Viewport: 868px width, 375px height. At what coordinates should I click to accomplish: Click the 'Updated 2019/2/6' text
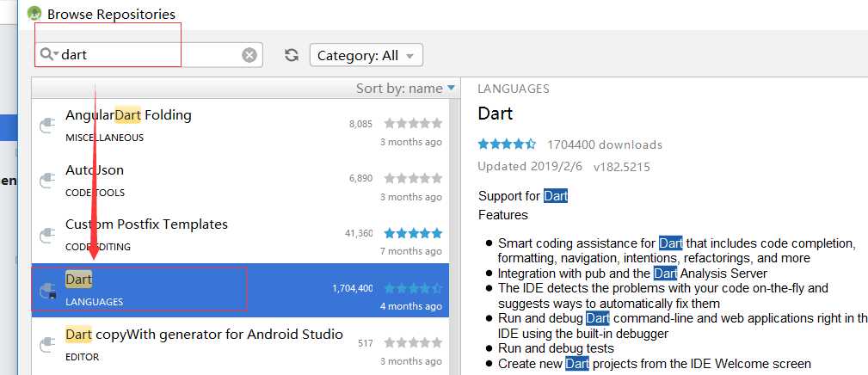tap(530, 167)
